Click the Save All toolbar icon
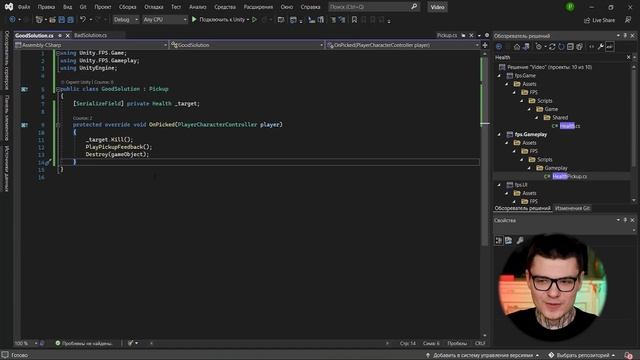 (70, 20)
